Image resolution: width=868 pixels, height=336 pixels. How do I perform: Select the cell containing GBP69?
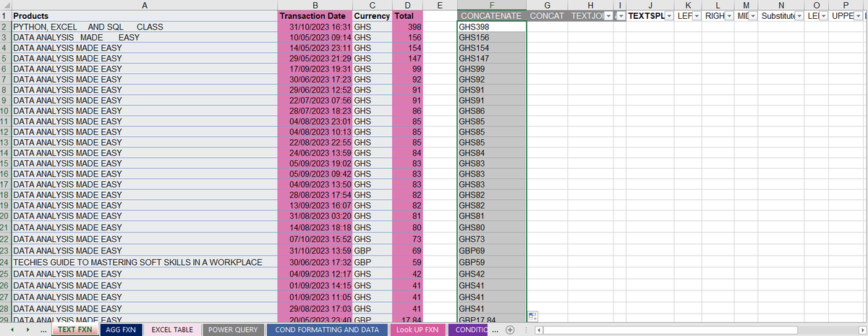(x=492, y=250)
